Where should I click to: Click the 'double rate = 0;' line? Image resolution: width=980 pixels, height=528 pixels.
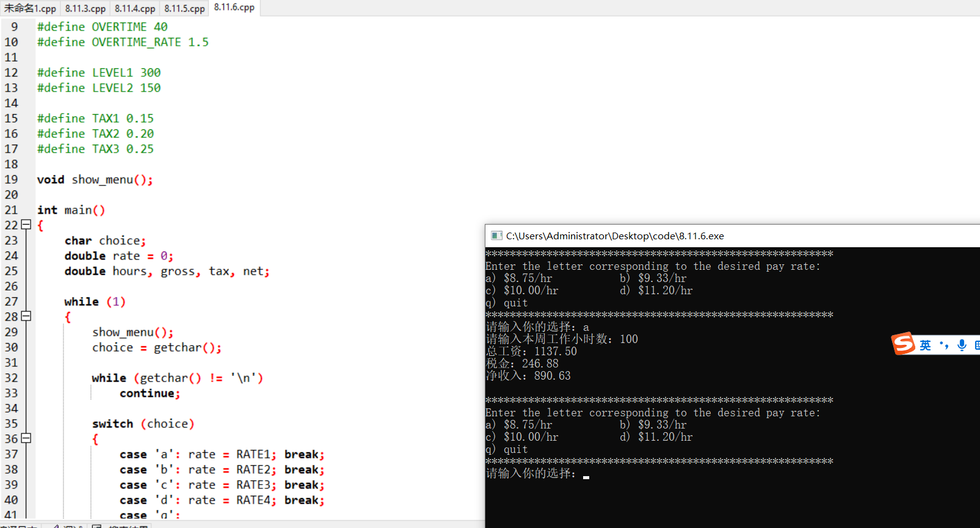pos(119,256)
